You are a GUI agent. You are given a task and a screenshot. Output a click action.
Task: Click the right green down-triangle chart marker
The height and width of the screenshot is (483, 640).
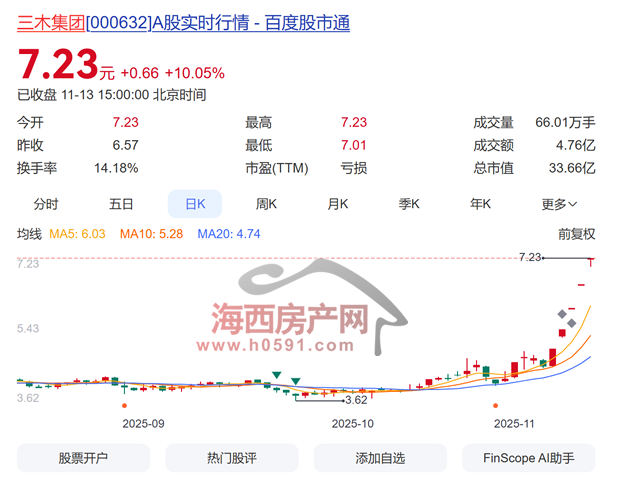[x=297, y=381]
